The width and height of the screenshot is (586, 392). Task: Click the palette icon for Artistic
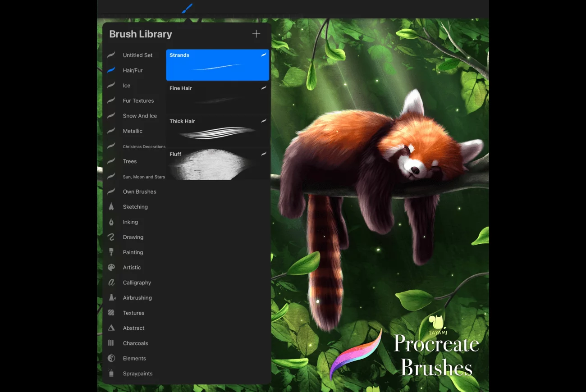click(111, 268)
